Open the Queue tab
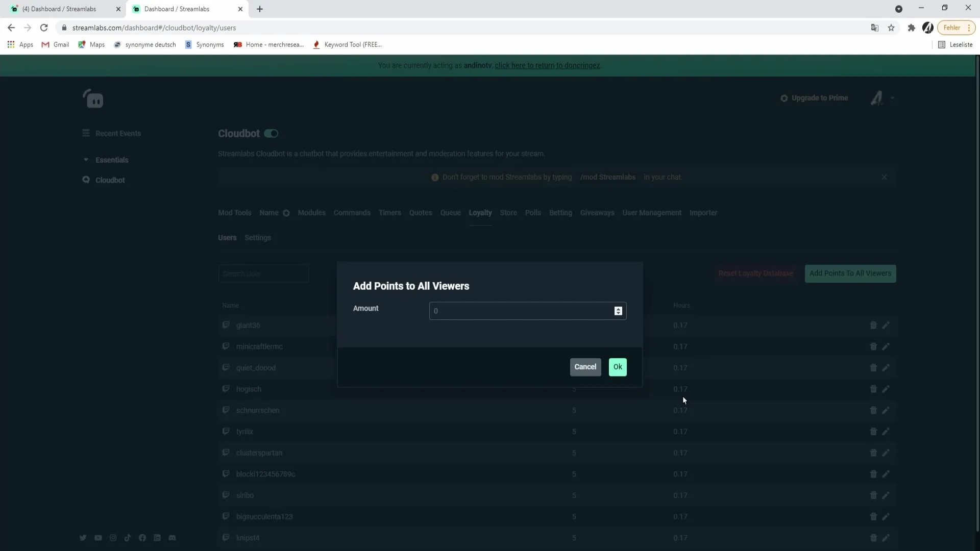The width and height of the screenshot is (980, 551). [451, 213]
